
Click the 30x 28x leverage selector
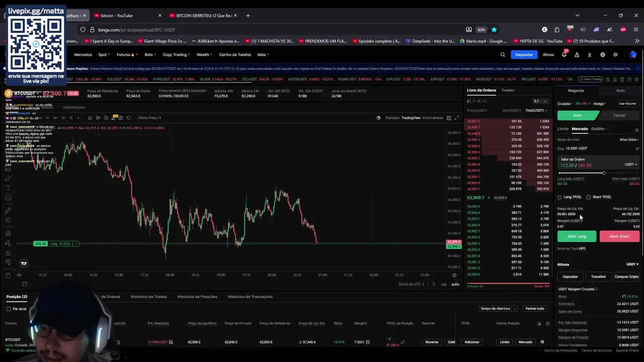(x=582, y=104)
